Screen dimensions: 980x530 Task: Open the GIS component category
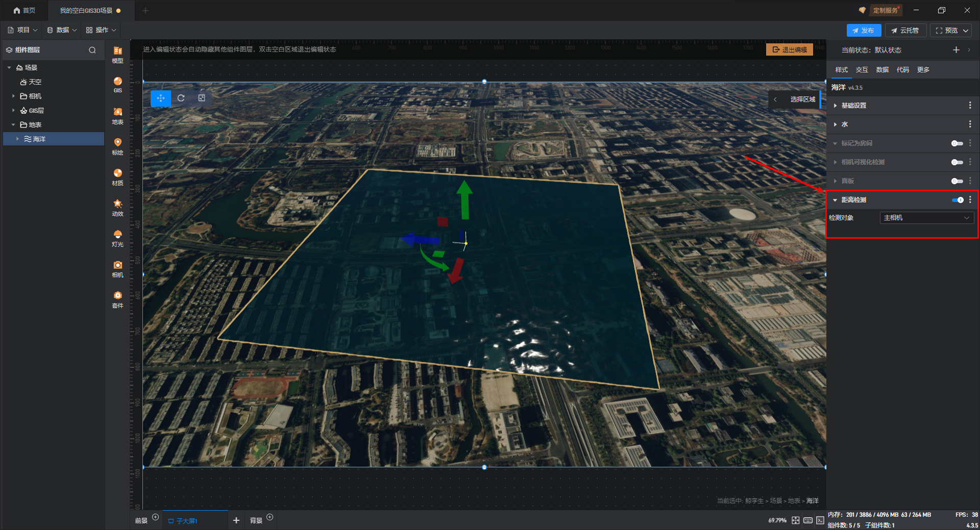click(117, 84)
